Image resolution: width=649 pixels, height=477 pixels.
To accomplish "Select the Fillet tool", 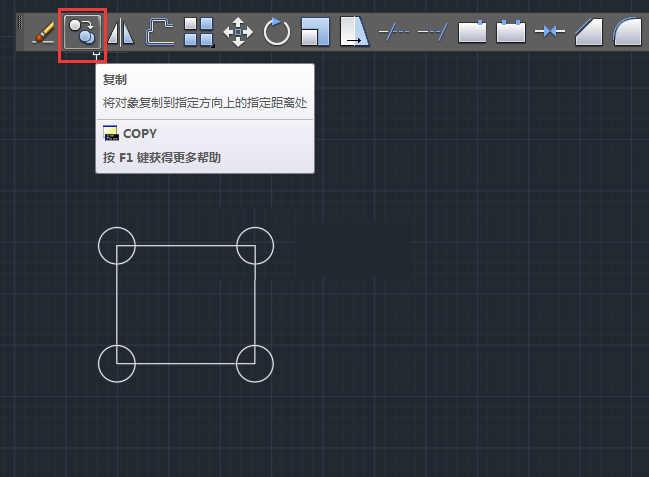I will coord(627,31).
